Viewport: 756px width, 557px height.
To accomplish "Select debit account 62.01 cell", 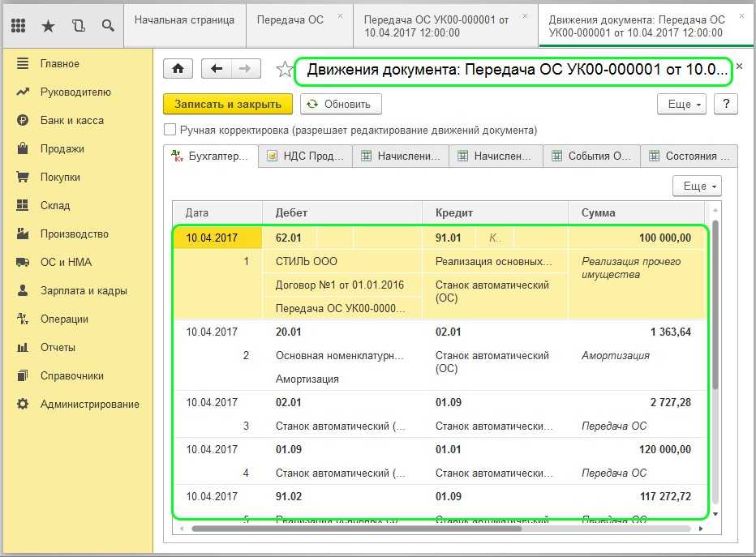I will 289,238.
